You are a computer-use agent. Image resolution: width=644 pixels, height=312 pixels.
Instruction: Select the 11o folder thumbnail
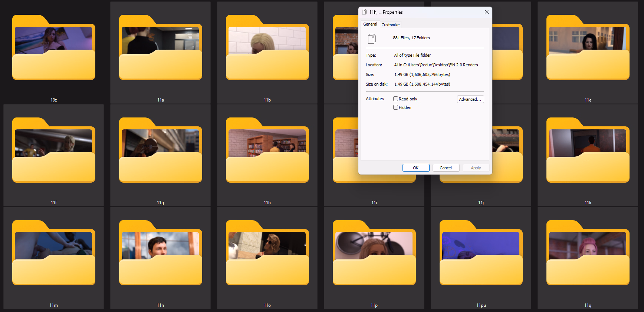click(x=267, y=253)
